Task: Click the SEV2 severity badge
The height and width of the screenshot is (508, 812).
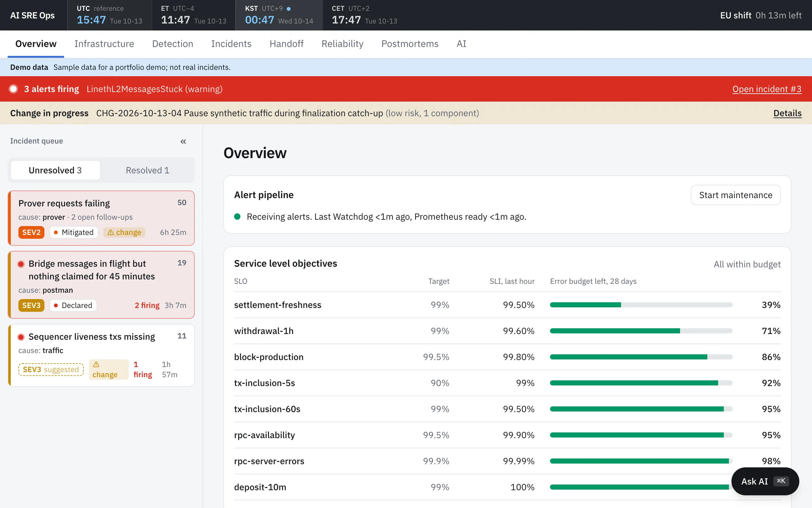Action: coord(31,232)
